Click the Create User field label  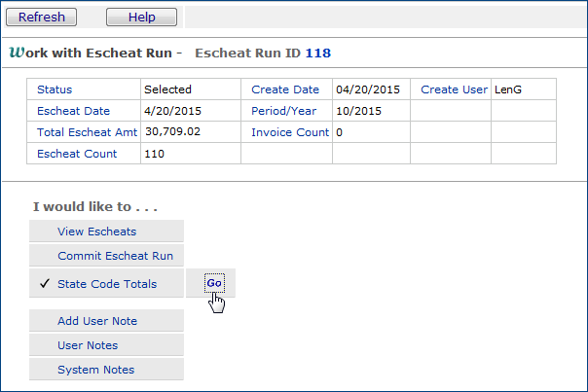454,89
